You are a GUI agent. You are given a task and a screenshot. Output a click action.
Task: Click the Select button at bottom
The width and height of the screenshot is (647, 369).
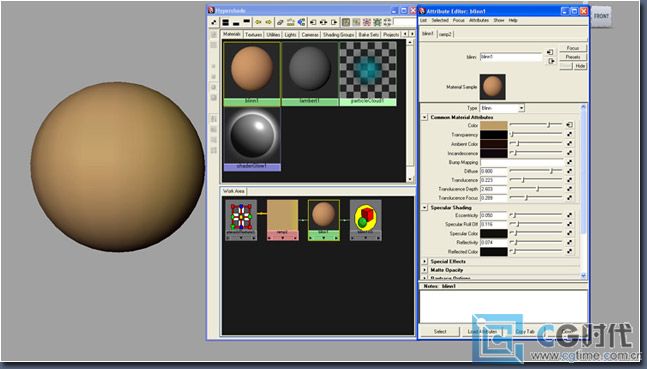click(x=440, y=331)
